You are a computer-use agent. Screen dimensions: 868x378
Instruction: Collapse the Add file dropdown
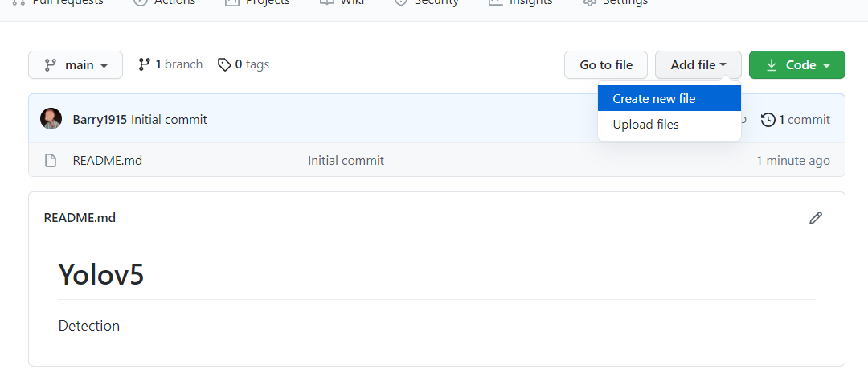[x=698, y=65]
